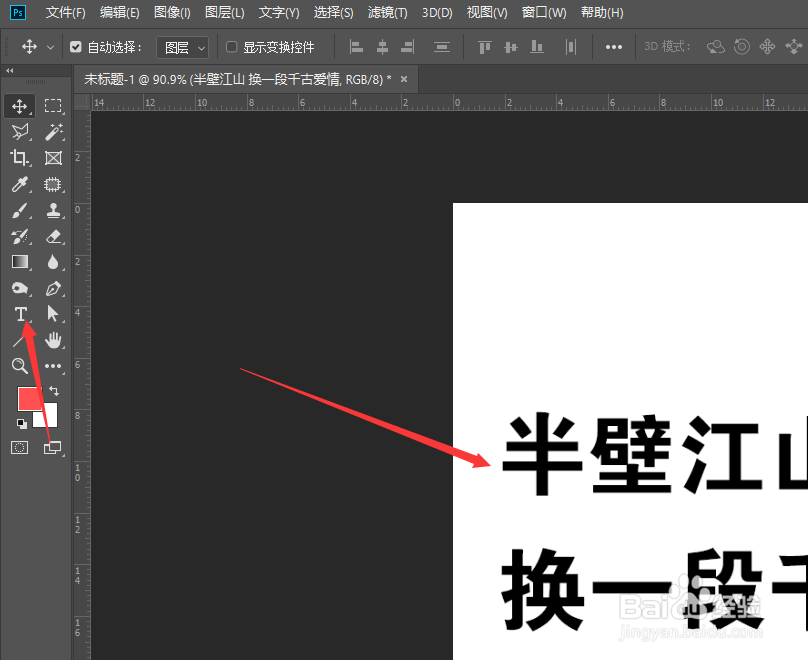Open the tool preset picker chevron
This screenshot has height=660, width=808.
click(50, 47)
